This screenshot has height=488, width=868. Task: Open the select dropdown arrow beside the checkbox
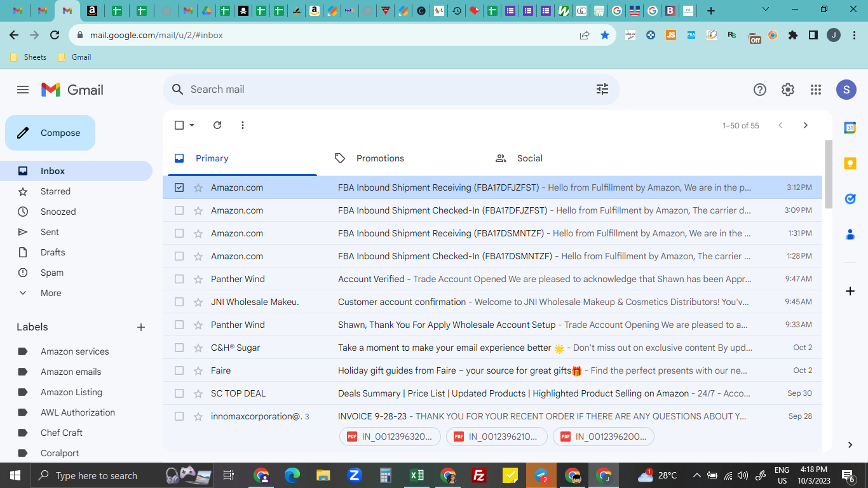pyautogui.click(x=192, y=125)
